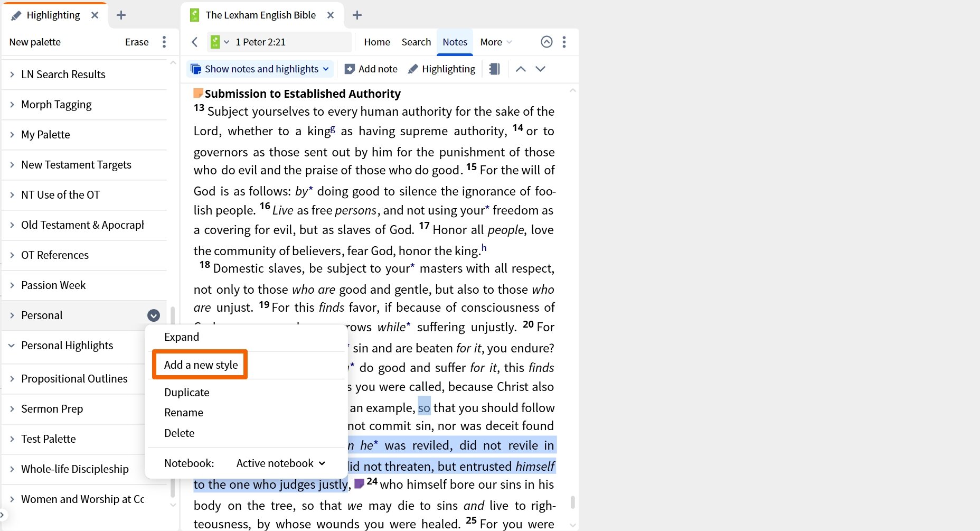
Task: Click the palette list scrollbar thumb
Action: [172, 402]
